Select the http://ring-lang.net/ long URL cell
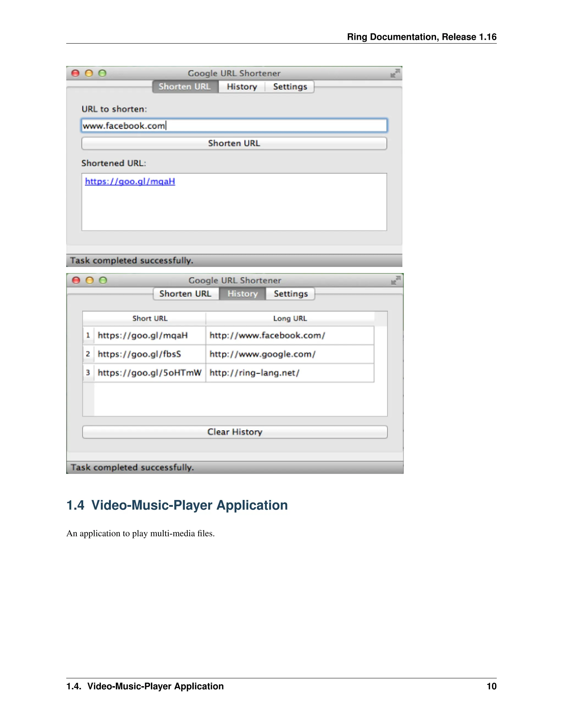Image resolution: width=563 pixels, height=728 pixels. click(255, 373)
